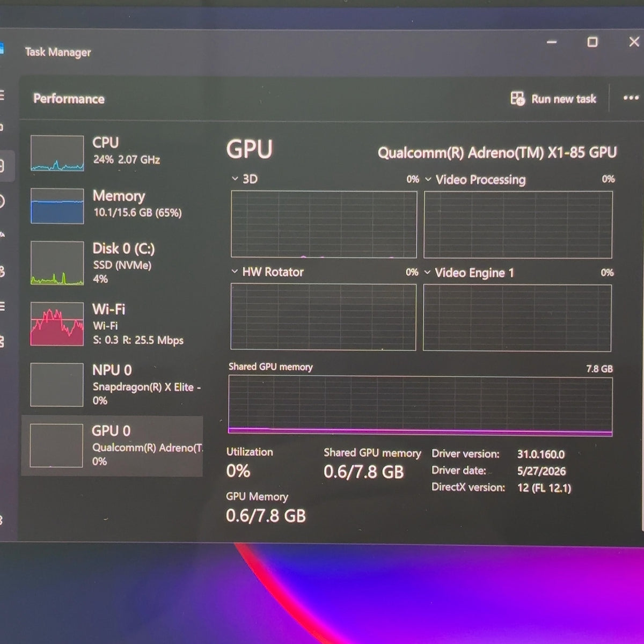Open the three-dot more options menu
The height and width of the screenshot is (644, 644).
coord(631,98)
